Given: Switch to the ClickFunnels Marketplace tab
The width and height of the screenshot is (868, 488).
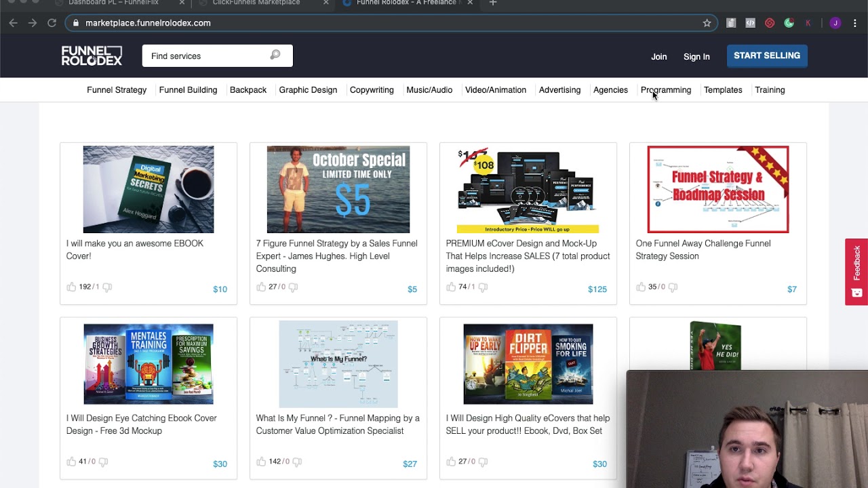Looking at the screenshot, I should pyautogui.click(x=256, y=3).
